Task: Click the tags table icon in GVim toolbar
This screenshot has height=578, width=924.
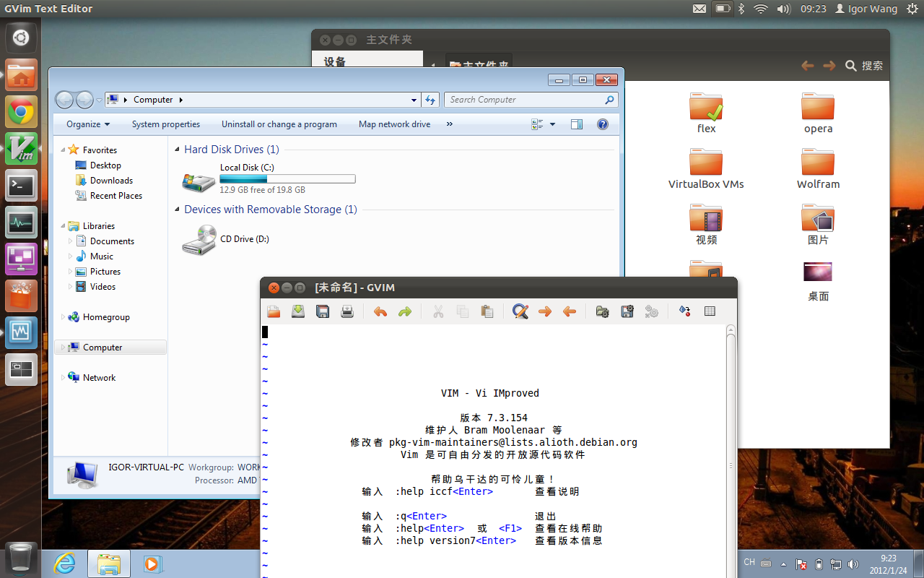Action: coord(710,311)
